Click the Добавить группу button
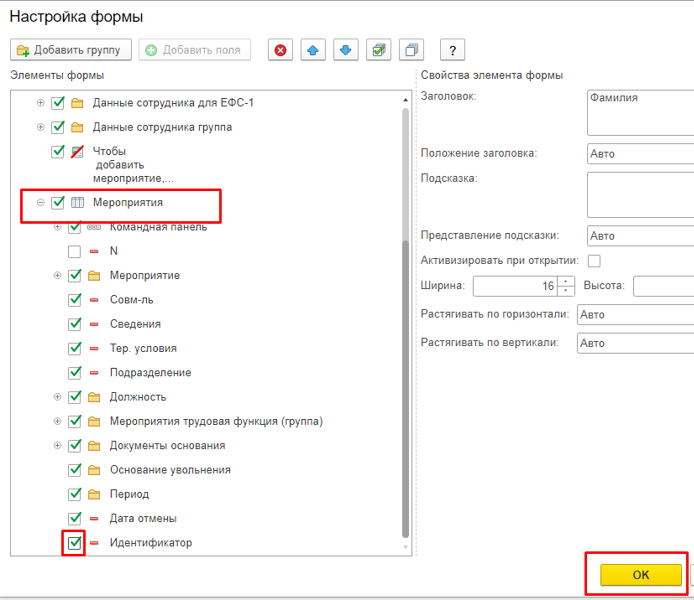Screen dimensions: 694x600 [x=71, y=50]
